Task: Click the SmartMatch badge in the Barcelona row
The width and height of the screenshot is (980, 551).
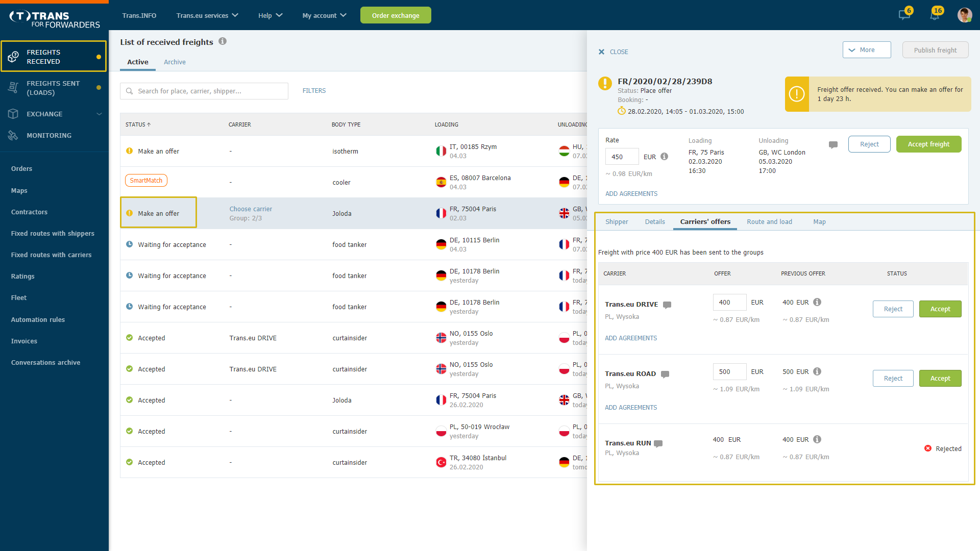Action: point(146,181)
